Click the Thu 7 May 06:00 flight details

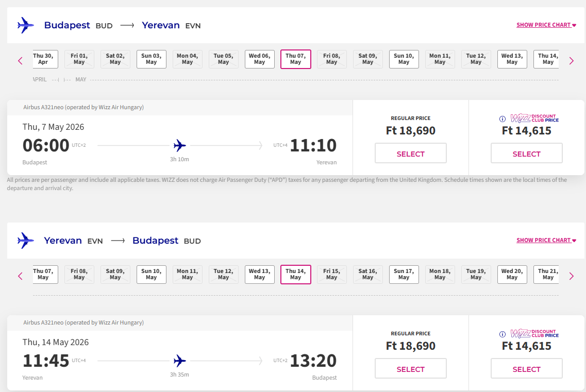[x=179, y=145]
